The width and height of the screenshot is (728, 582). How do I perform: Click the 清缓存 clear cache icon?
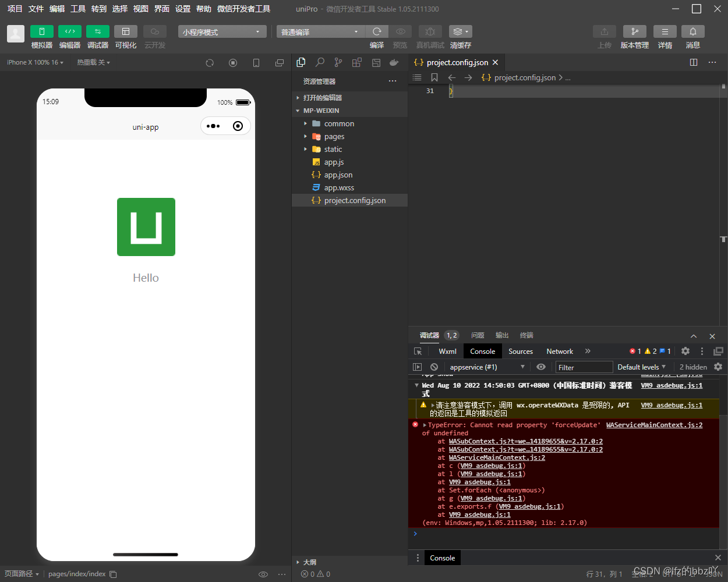point(460,31)
